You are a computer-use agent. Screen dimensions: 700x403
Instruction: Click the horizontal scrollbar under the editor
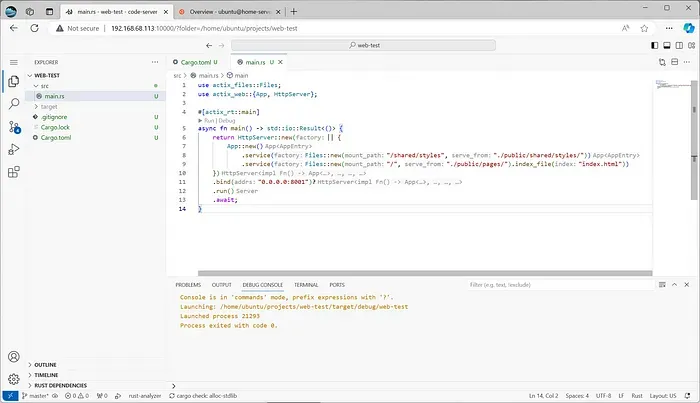425,273
